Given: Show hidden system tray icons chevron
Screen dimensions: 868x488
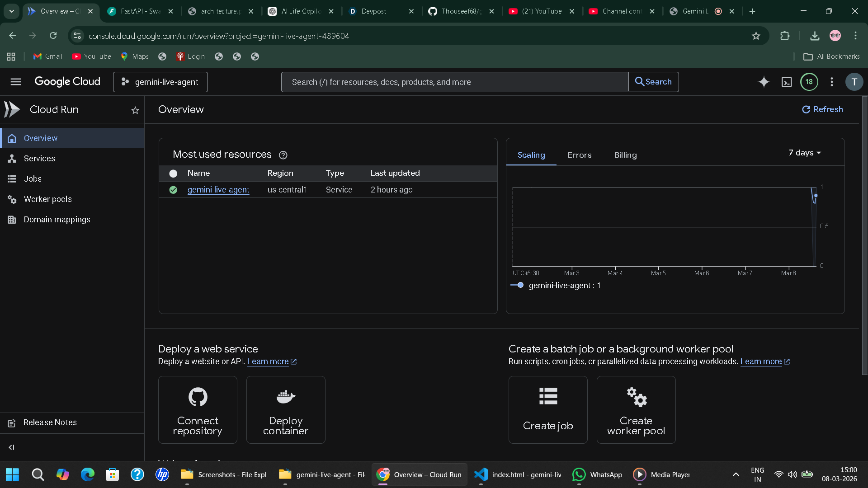Looking at the screenshot, I should [x=736, y=474].
